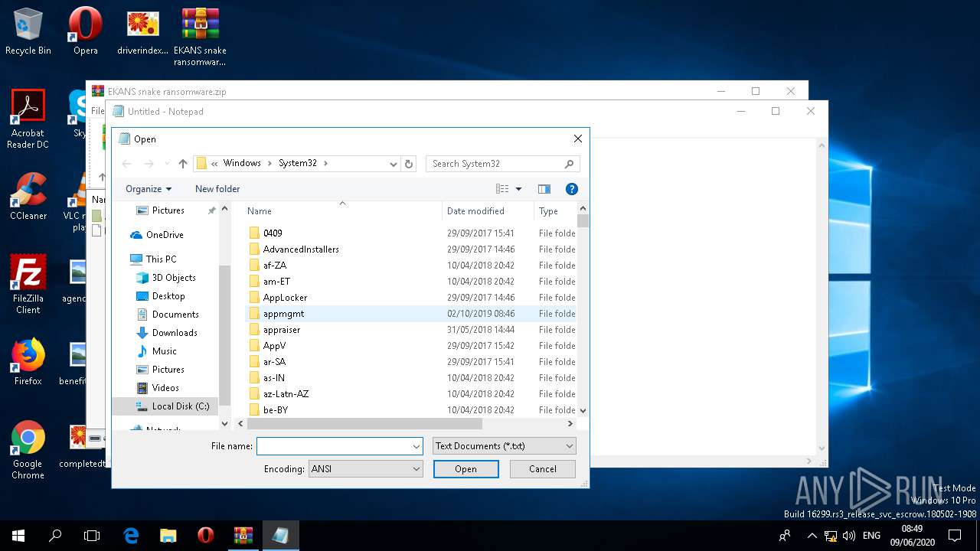Click the search magnifier in Search System32

(569, 164)
